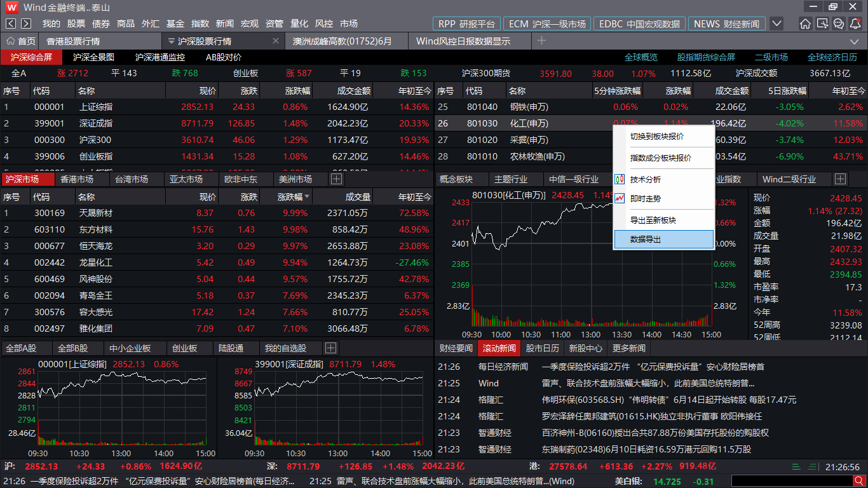Switch to the 香港股票行情 tab
This screenshot has width=868, height=488.
coord(100,41)
